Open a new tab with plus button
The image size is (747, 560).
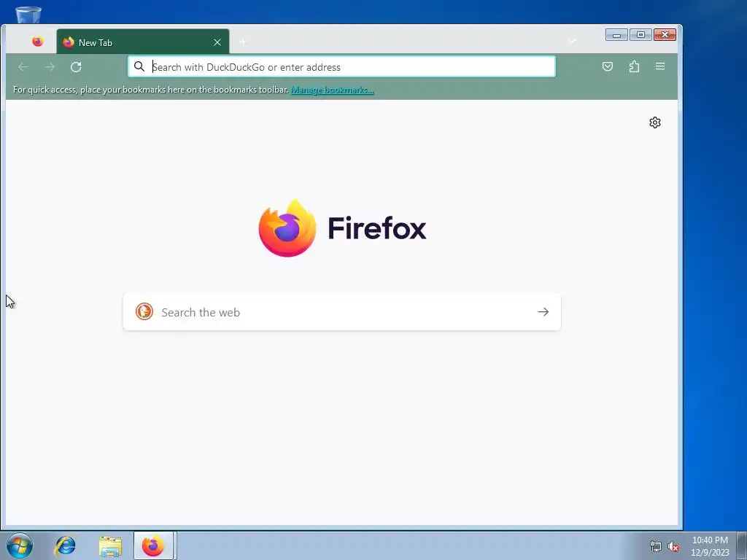(x=243, y=42)
